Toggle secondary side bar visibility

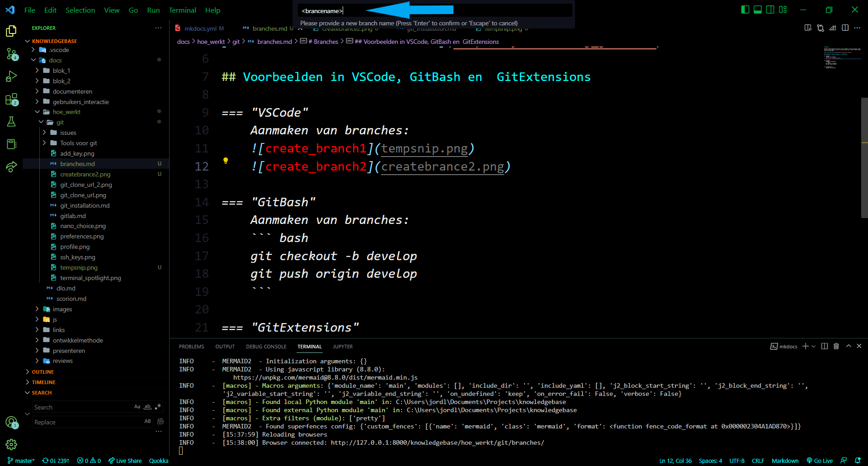[770, 10]
